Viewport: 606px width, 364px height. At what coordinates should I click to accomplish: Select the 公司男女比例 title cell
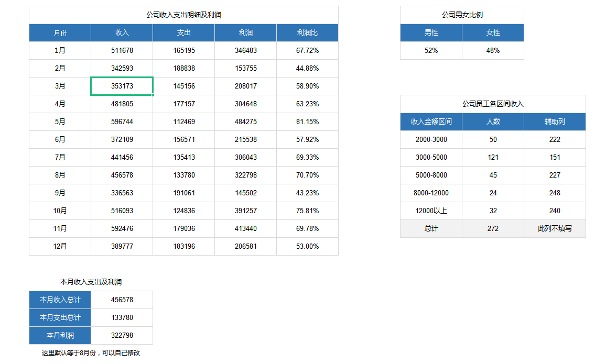(462, 15)
